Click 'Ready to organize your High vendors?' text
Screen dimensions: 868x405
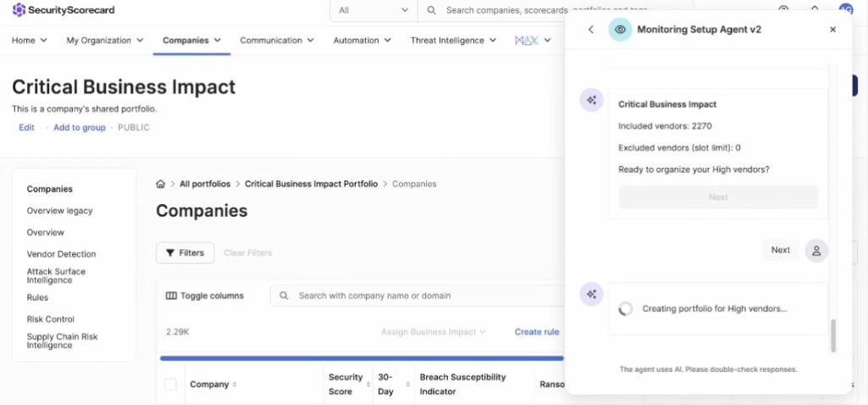point(694,169)
